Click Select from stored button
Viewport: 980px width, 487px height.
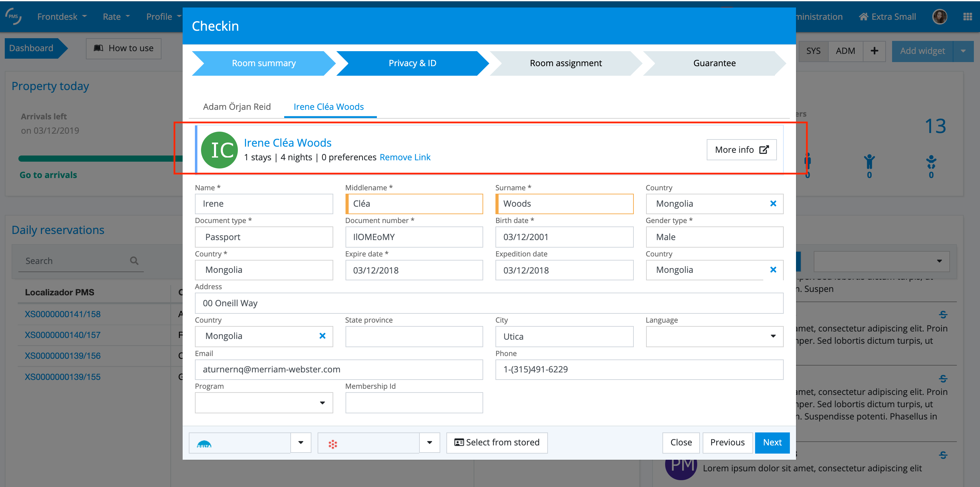pos(496,442)
